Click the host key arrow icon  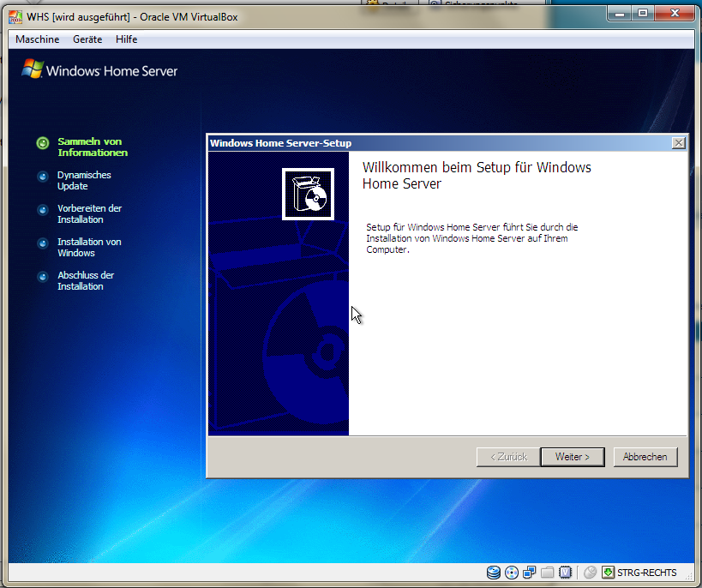click(x=608, y=573)
